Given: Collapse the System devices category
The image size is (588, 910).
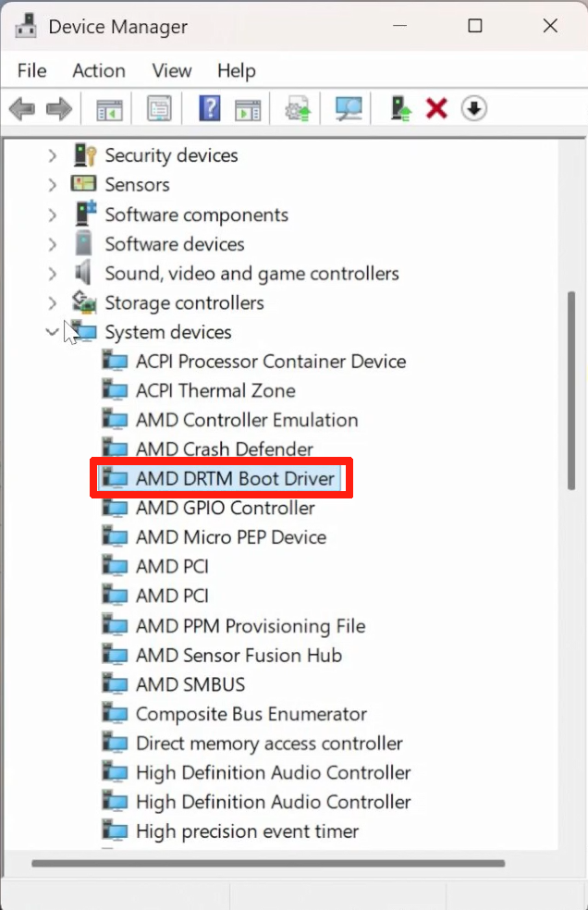Looking at the screenshot, I should (x=53, y=332).
